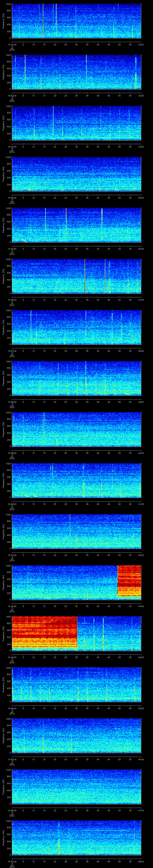Click inside the spectrogram starting at 15:34:00
Image resolution: width=153 pixels, height=868 pixels.
point(76,174)
